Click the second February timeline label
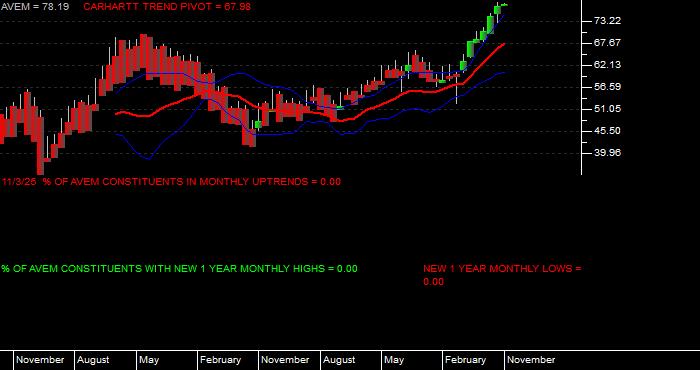Screen dimensions: 700x370 coord(466,360)
